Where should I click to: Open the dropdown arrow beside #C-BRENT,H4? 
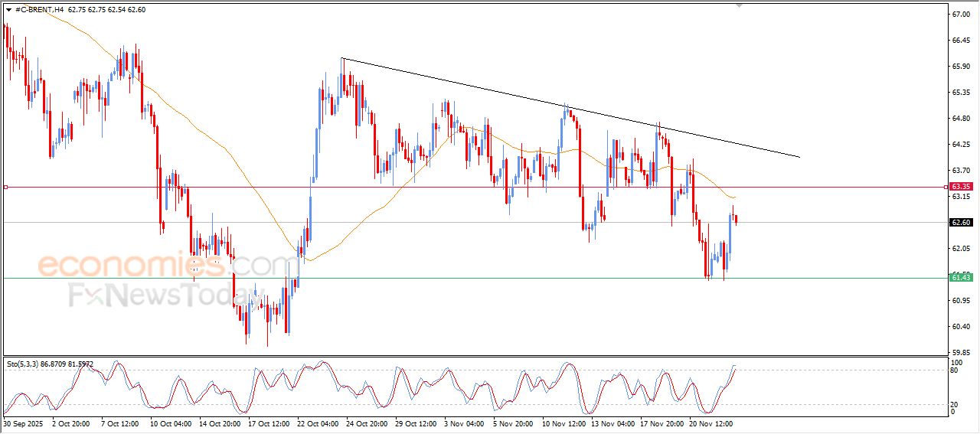click(x=8, y=9)
